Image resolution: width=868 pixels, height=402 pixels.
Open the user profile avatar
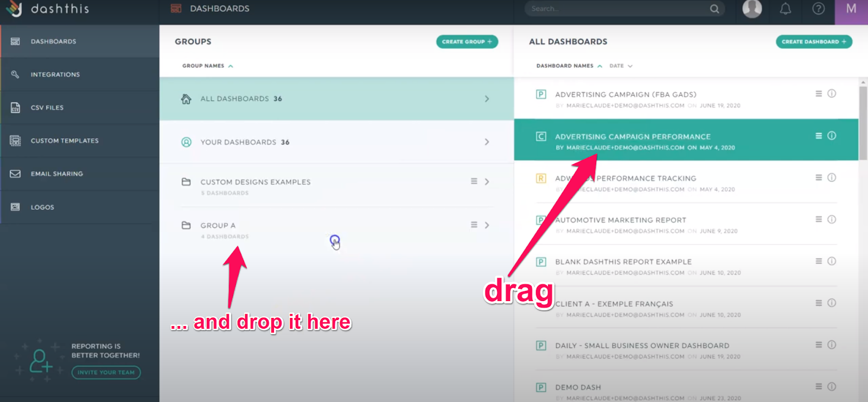click(x=752, y=8)
